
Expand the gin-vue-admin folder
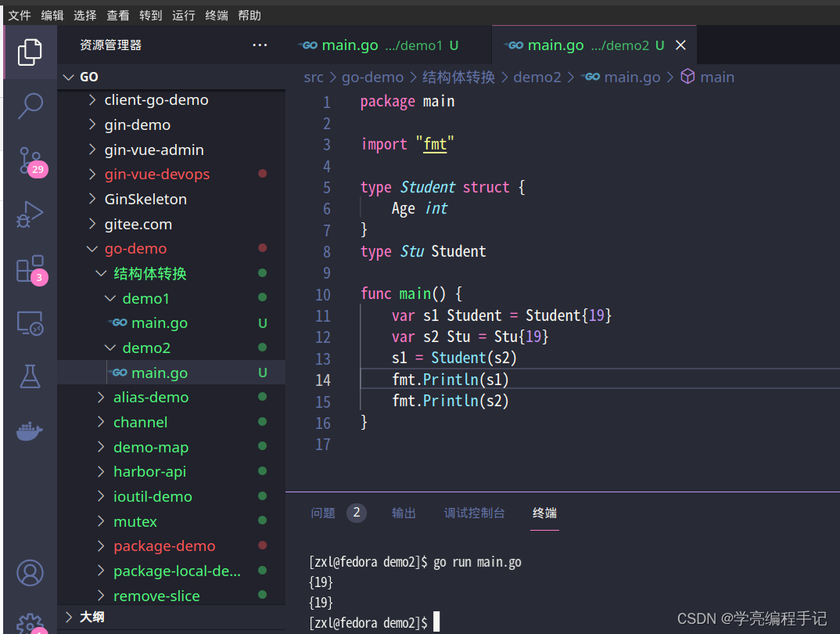coord(171,149)
